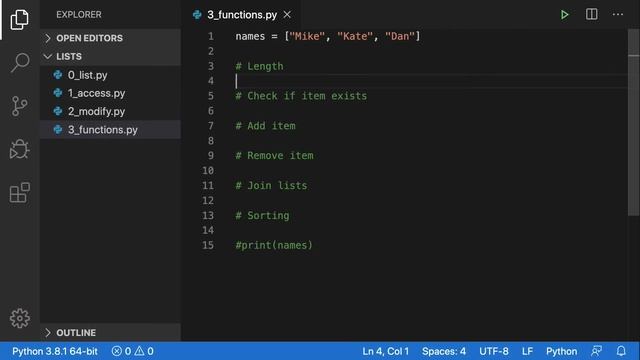The height and width of the screenshot is (360, 640).
Task: Click the "# Join lists" comment
Action: click(271, 185)
